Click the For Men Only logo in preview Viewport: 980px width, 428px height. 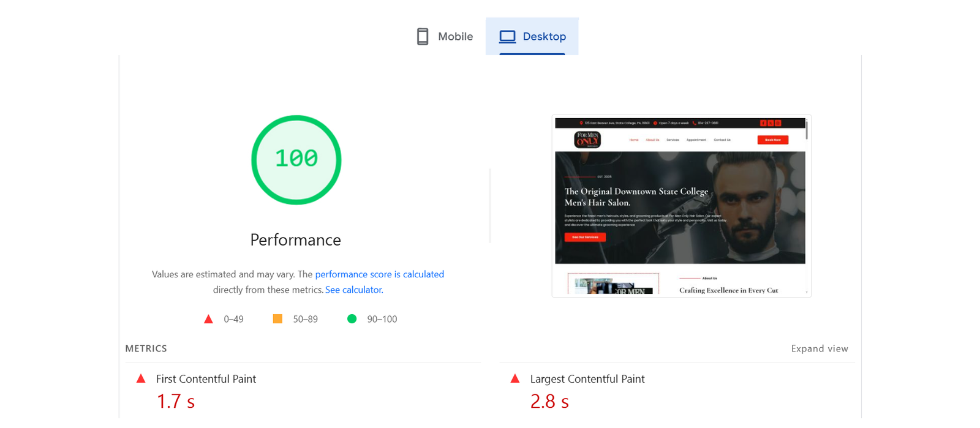coord(587,140)
